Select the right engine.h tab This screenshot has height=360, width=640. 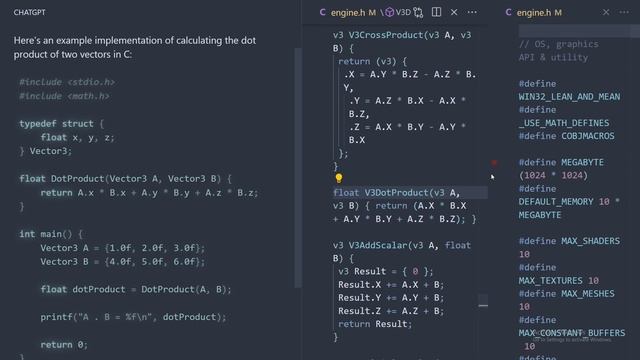click(x=534, y=13)
